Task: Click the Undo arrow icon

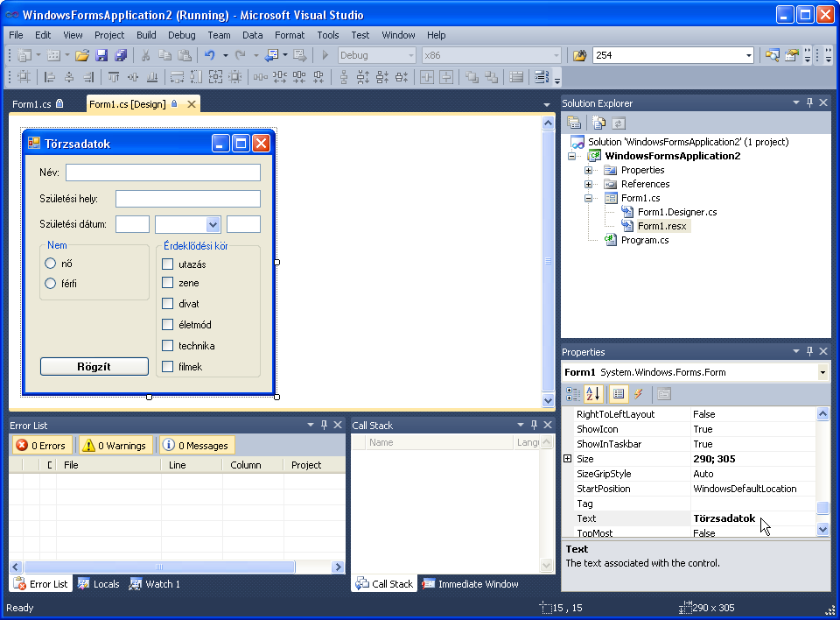Action: (209, 55)
